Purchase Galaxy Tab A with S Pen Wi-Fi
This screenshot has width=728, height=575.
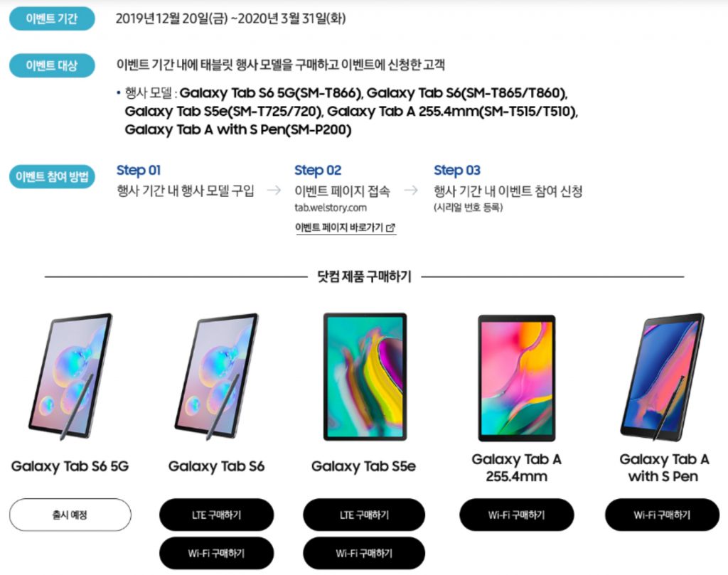[662, 515]
